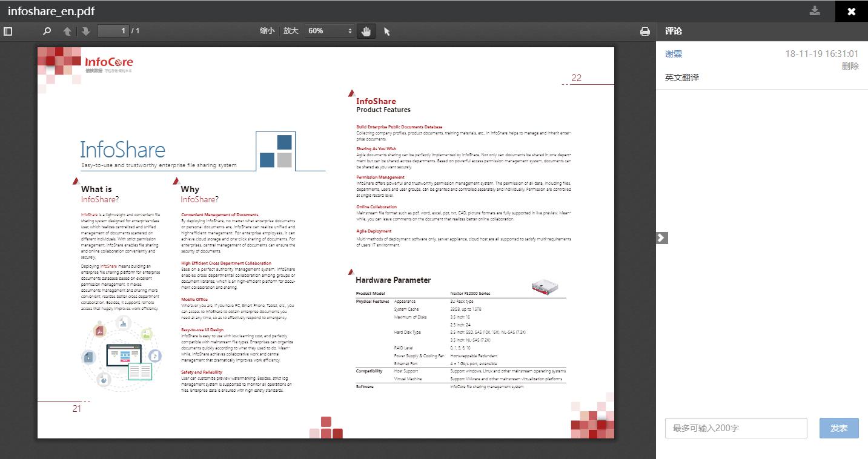The height and width of the screenshot is (459, 868).
Task: Click the 'Safety and Reliability' heading
Action: (x=202, y=372)
